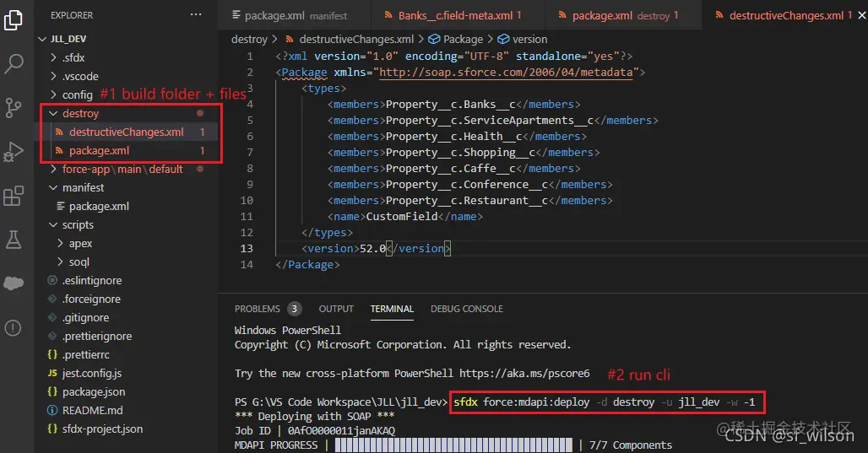Click the Package symbol icon in breadcrumb
The height and width of the screenshot is (453, 868).
pos(435,40)
